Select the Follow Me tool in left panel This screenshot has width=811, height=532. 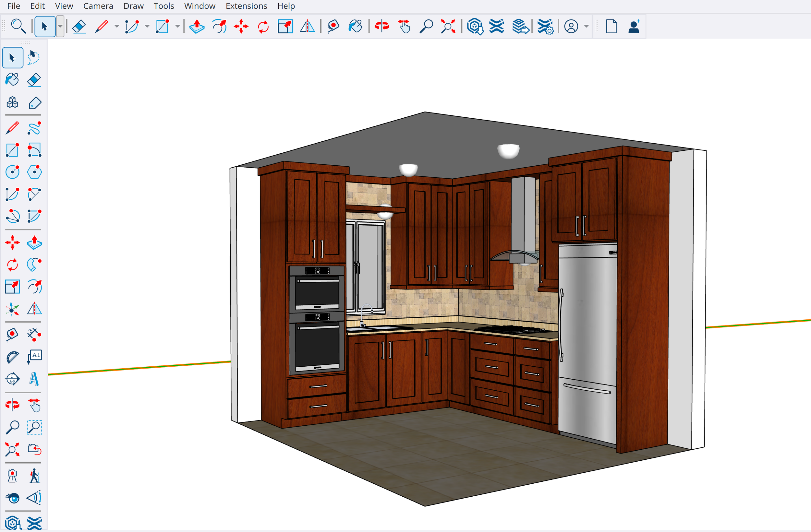point(34,265)
